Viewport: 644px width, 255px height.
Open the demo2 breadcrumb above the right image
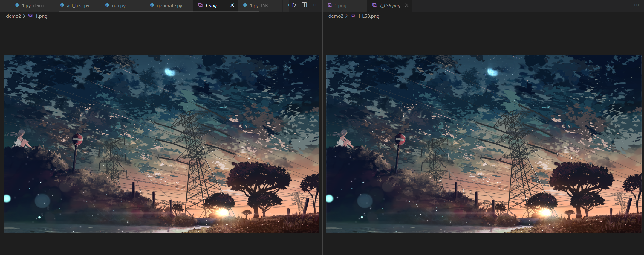336,16
